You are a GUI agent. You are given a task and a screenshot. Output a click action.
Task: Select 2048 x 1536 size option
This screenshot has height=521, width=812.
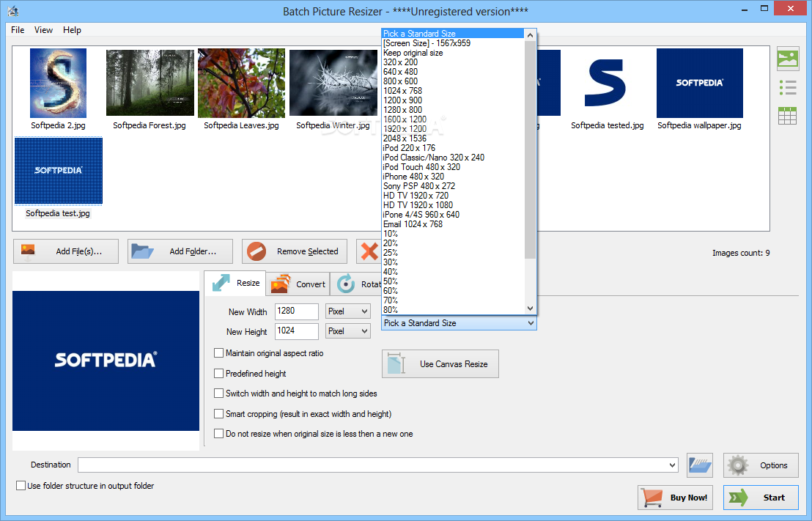click(x=453, y=138)
